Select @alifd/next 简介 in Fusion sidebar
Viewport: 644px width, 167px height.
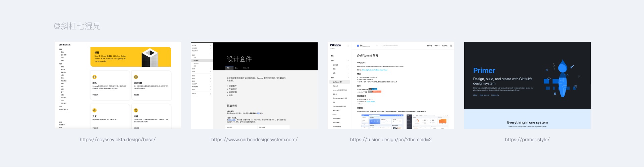tap(339, 82)
